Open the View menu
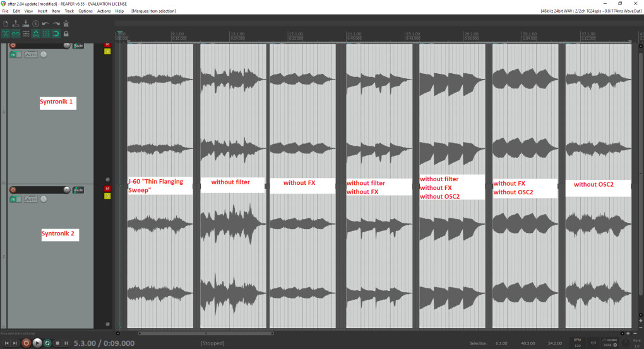The height and width of the screenshot is (349, 644). pyautogui.click(x=28, y=11)
